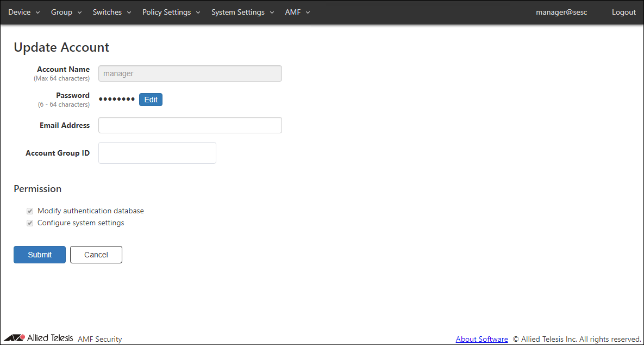Open the Group menu
The image size is (644, 345).
[x=66, y=12]
